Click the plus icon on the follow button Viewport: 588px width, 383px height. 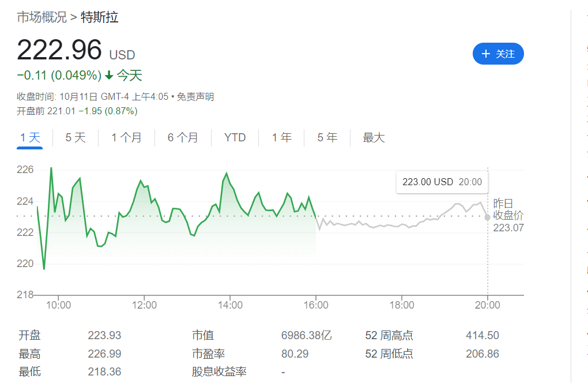(x=485, y=54)
